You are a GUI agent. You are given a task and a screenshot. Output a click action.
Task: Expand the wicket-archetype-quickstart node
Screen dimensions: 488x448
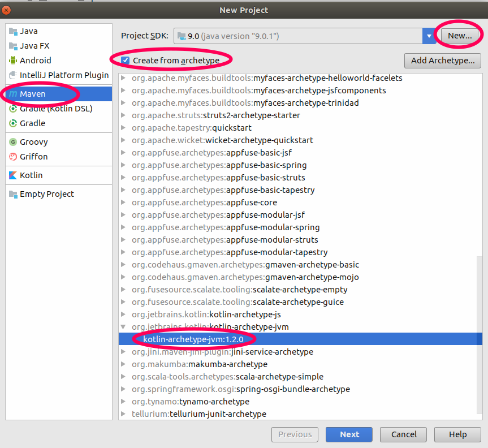pos(123,140)
